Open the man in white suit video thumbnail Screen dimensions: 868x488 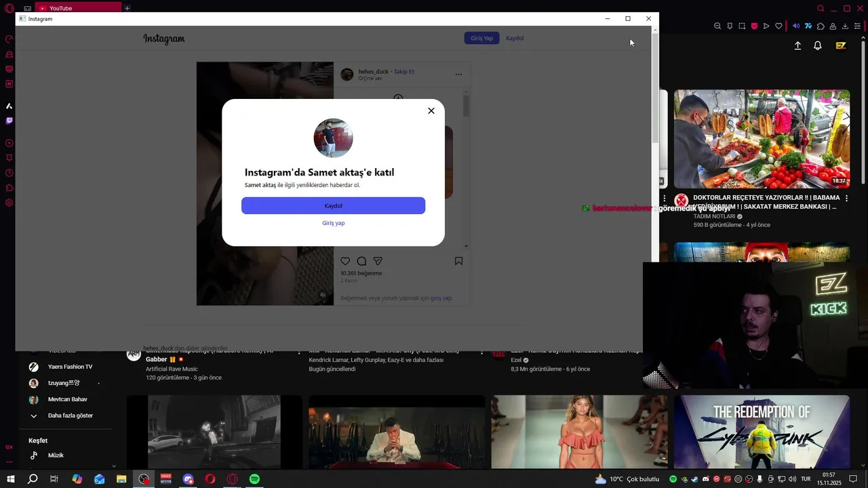point(397,432)
